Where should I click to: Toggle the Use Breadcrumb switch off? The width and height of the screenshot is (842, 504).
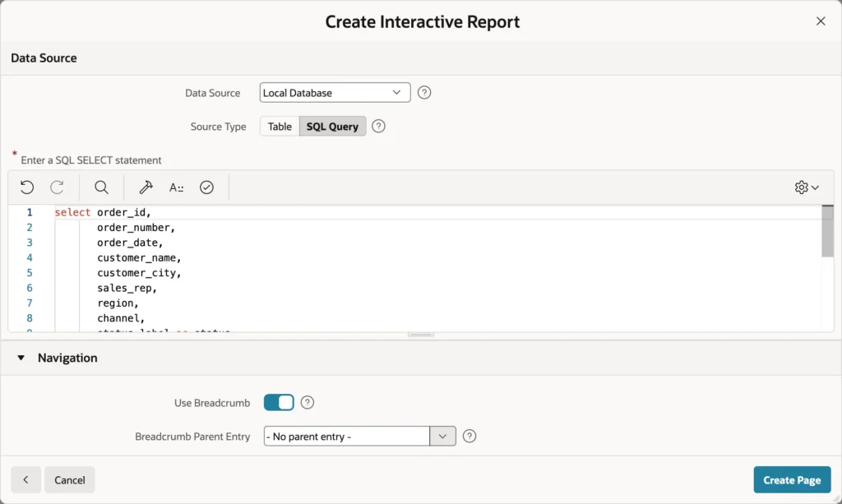click(x=279, y=403)
